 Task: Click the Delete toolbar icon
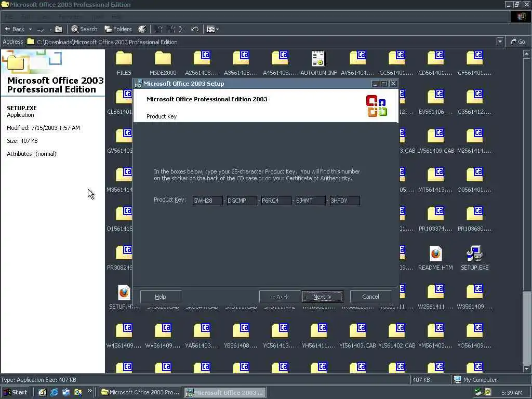[181, 29]
